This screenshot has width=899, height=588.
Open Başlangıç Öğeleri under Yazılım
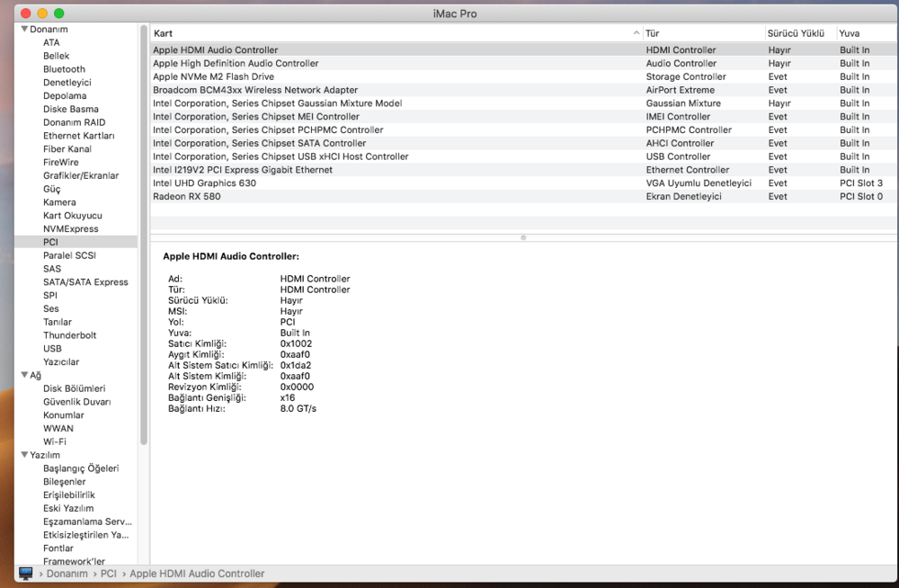pyautogui.click(x=81, y=468)
